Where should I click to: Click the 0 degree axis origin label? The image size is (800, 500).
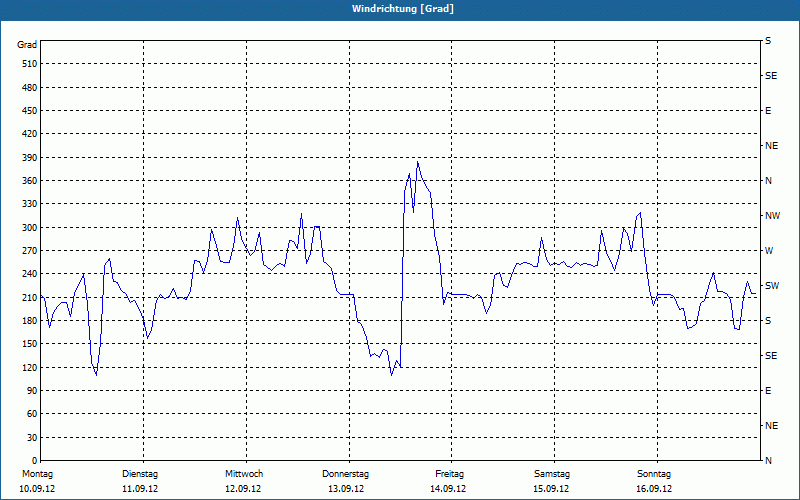pyautogui.click(x=34, y=461)
